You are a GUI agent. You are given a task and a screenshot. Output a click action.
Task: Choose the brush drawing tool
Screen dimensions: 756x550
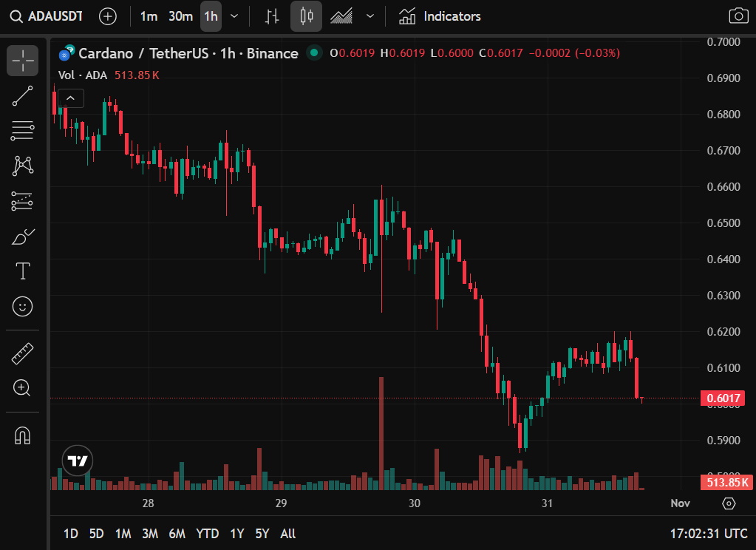pyautogui.click(x=23, y=237)
